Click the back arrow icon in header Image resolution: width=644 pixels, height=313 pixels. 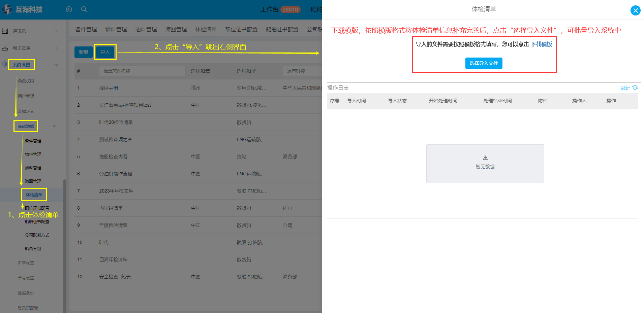(69, 9)
